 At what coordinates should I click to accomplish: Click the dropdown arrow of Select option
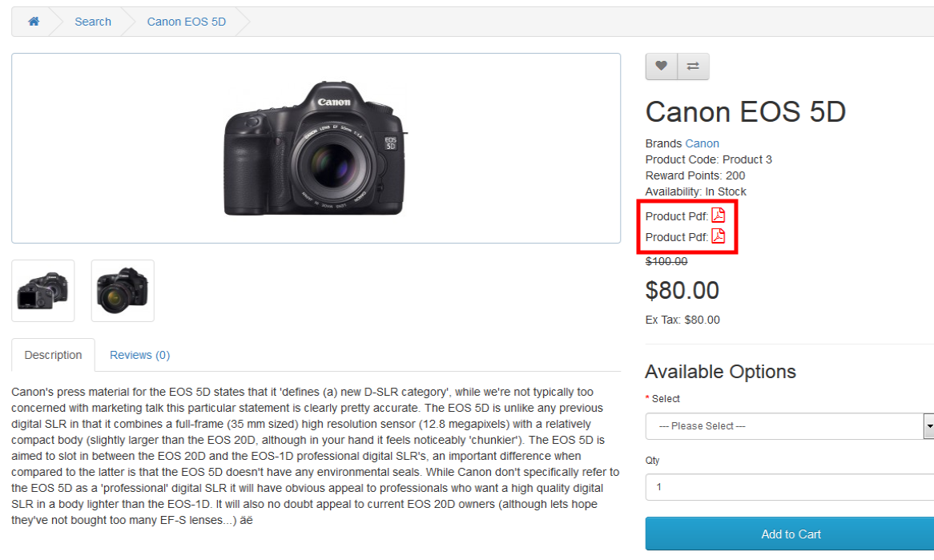pyautogui.click(x=929, y=426)
